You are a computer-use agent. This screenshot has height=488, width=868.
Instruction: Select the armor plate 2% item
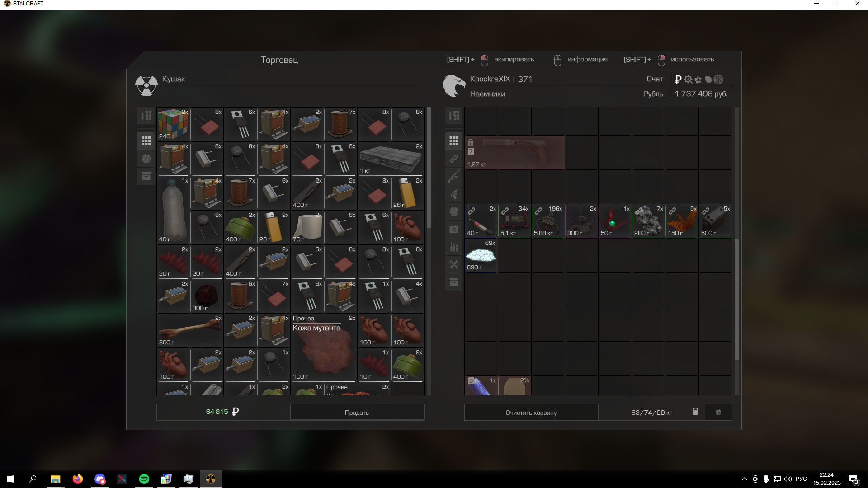click(514, 386)
